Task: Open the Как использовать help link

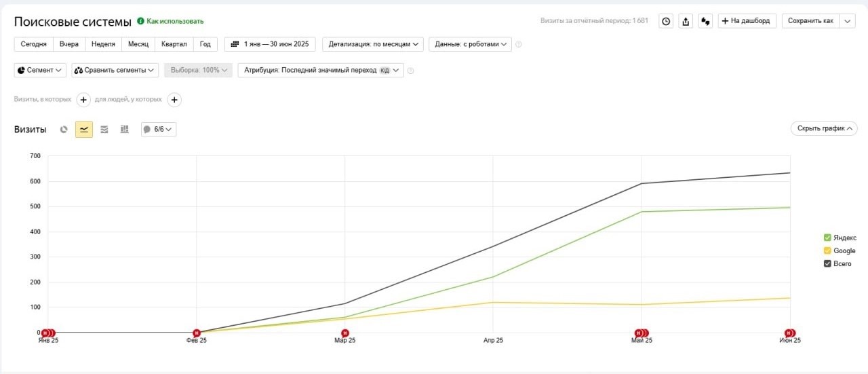Action: coord(170,21)
